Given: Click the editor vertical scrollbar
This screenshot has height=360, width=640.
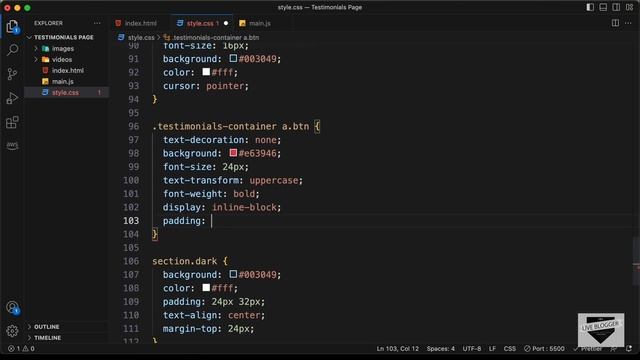Looking at the screenshot, I should coord(636,261).
